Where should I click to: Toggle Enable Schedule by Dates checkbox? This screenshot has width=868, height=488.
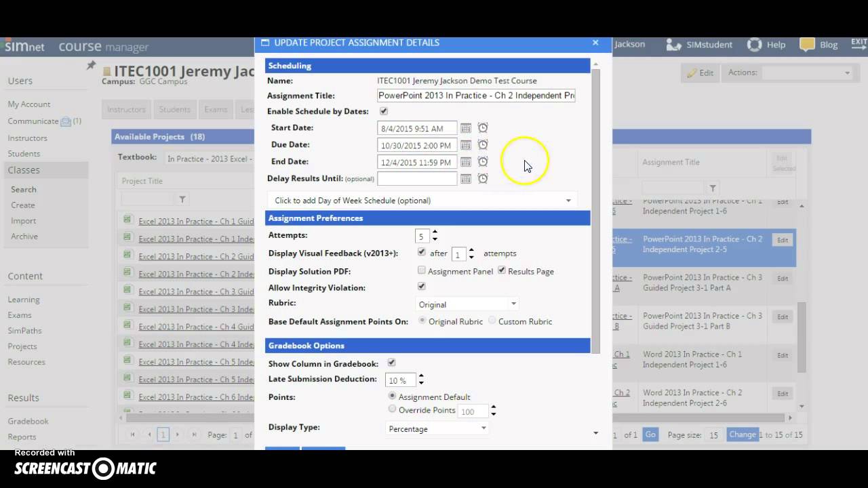pyautogui.click(x=384, y=111)
